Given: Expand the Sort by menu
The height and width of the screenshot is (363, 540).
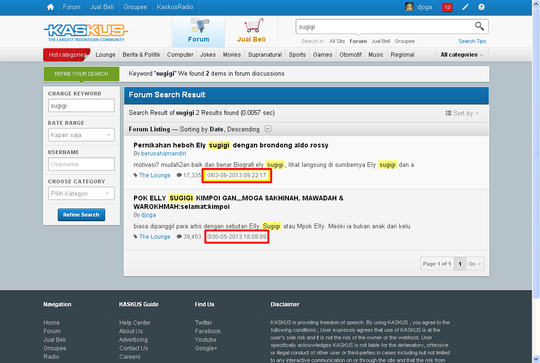Looking at the screenshot, I should point(462,113).
